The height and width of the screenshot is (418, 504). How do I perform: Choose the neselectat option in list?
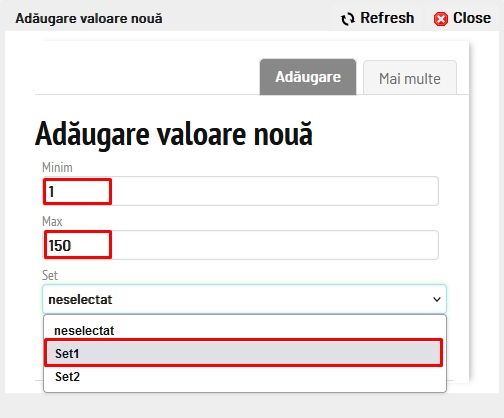pos(245,331)
